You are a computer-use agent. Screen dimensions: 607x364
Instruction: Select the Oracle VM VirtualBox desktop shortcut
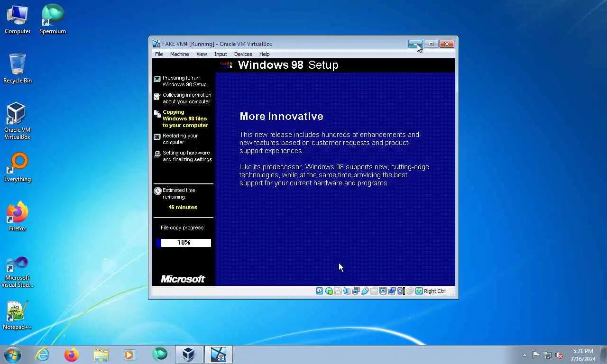click(x=18, y=121)
